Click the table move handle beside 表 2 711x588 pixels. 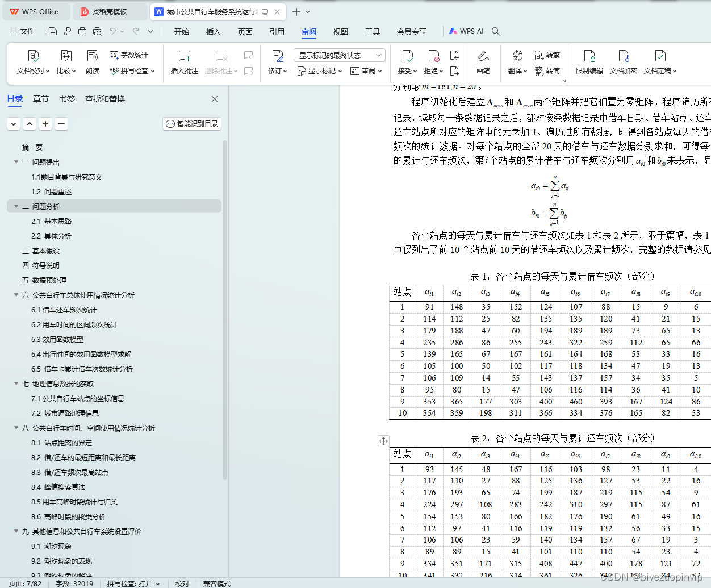(x=383, y=441)
